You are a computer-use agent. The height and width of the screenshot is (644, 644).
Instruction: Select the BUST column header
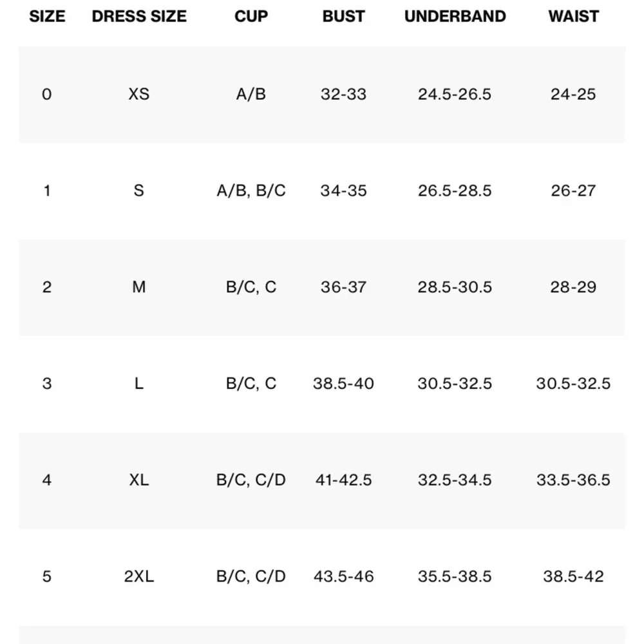point(343,17)
